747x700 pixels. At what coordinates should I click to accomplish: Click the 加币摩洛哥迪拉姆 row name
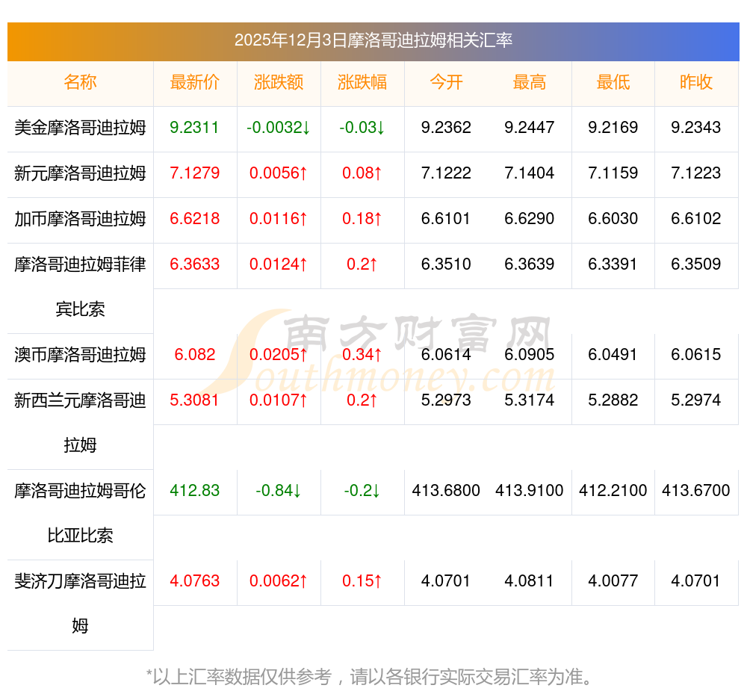(80, 219)
